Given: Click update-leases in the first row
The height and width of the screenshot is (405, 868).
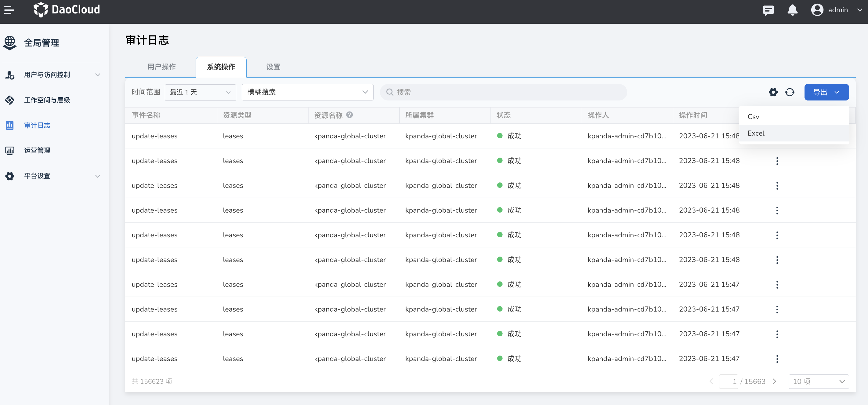Looking at the screenshot, I should tap(154, 136).
